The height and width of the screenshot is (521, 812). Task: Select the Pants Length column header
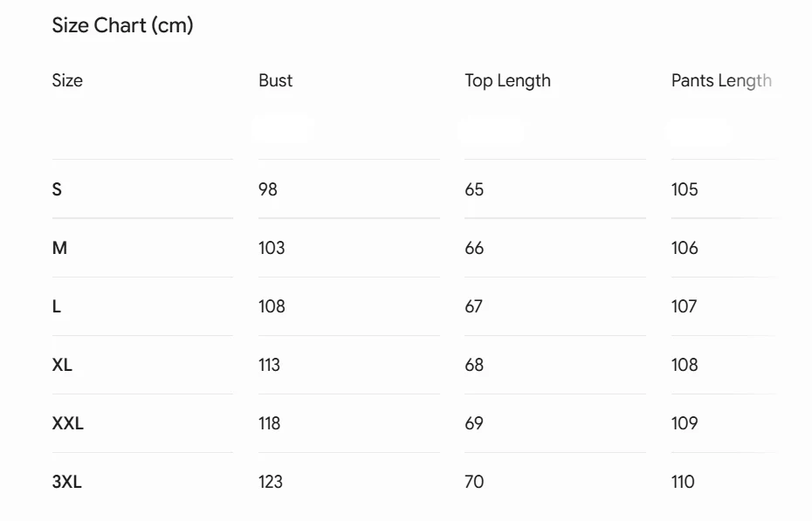721,81
